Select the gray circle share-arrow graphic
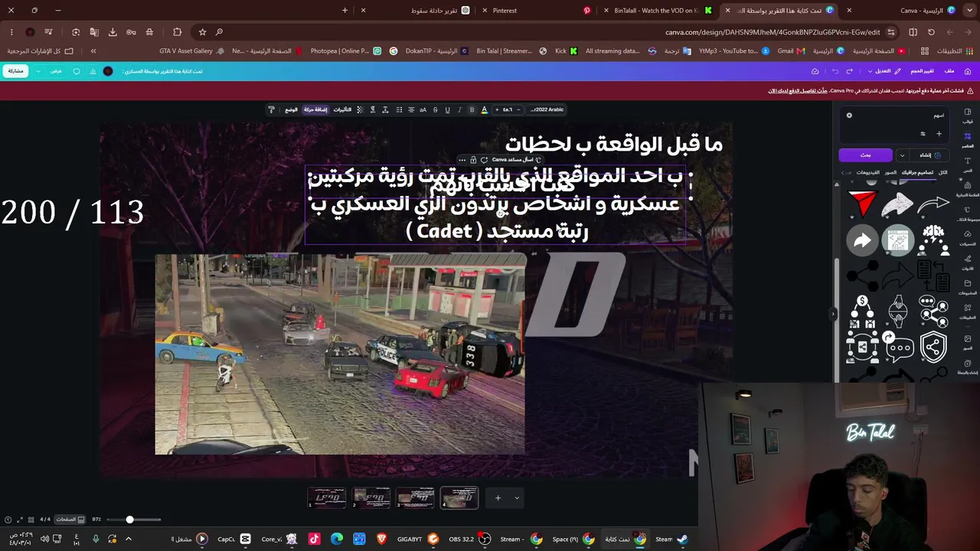 (x=862, y=240)
